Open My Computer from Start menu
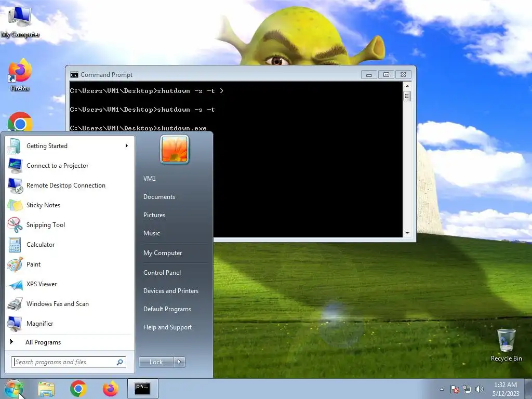532x399 pixels. (x=163, y=253)
